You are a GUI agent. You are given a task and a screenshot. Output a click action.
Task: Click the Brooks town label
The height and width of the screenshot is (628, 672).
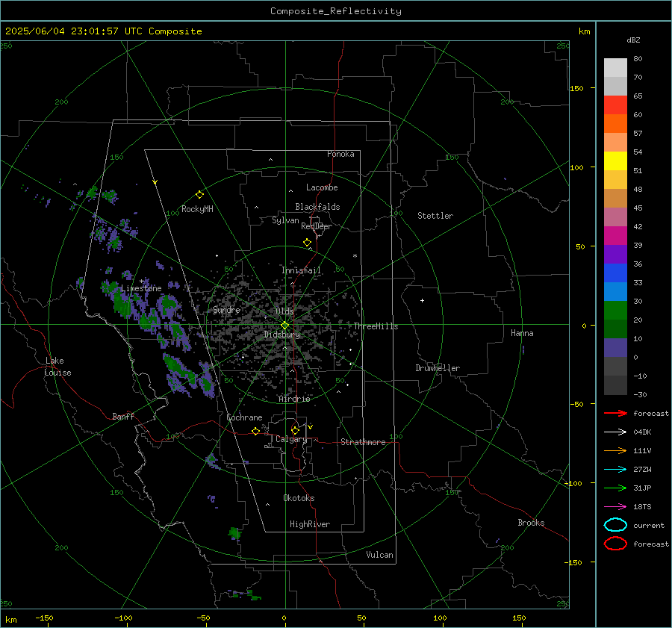(531, 523)
